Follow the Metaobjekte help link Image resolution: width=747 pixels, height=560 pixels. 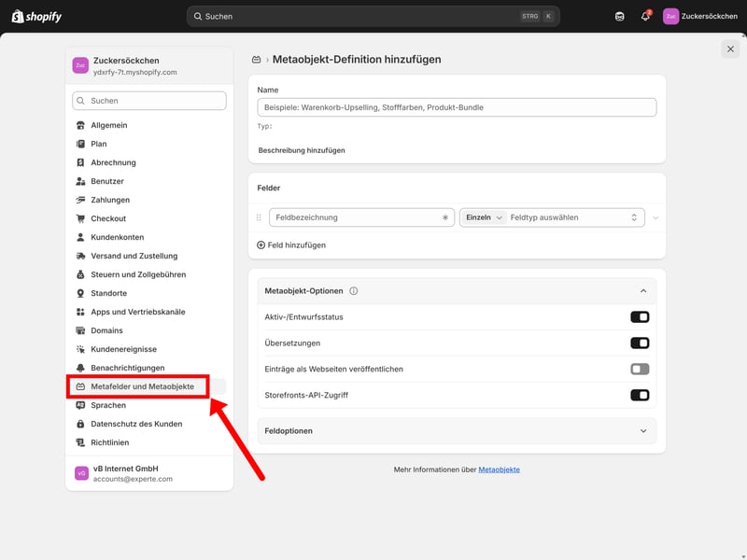[499, 469]
